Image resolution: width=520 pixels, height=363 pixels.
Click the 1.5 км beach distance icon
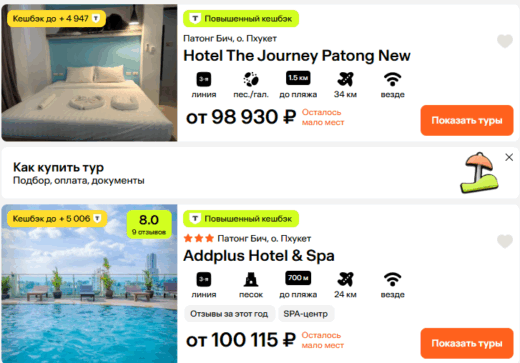point(298,78)
